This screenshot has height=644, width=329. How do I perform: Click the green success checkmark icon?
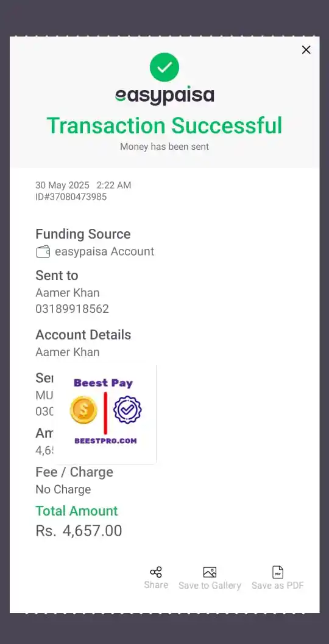pos(164,68)
